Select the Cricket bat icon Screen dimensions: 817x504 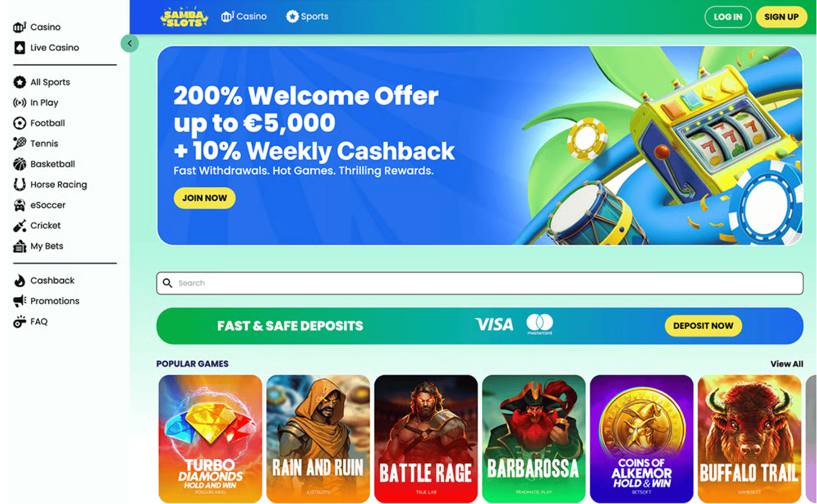click(20, 225)
